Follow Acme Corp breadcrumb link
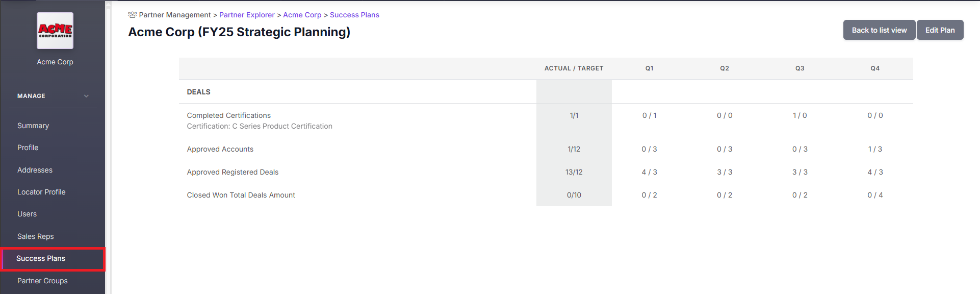Image resolution: width=980 pixels, height=294 pixels. click(x=302, y=15)
